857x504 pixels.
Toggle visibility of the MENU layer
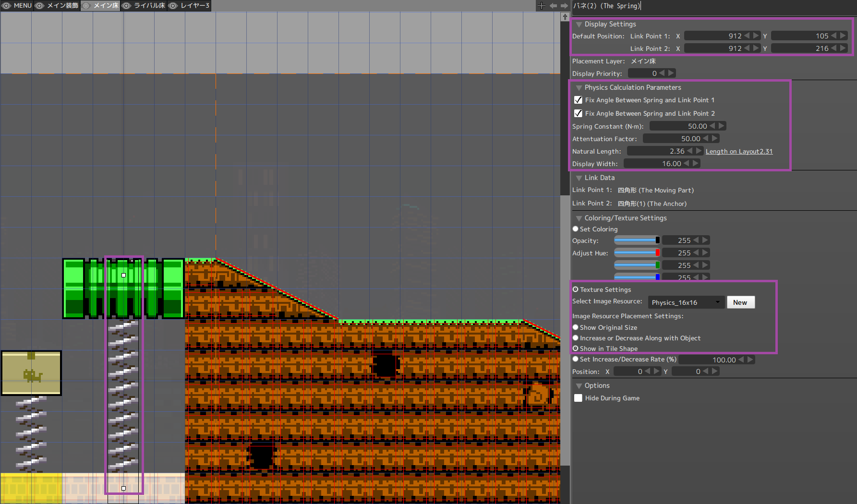[x=6, y=5]
